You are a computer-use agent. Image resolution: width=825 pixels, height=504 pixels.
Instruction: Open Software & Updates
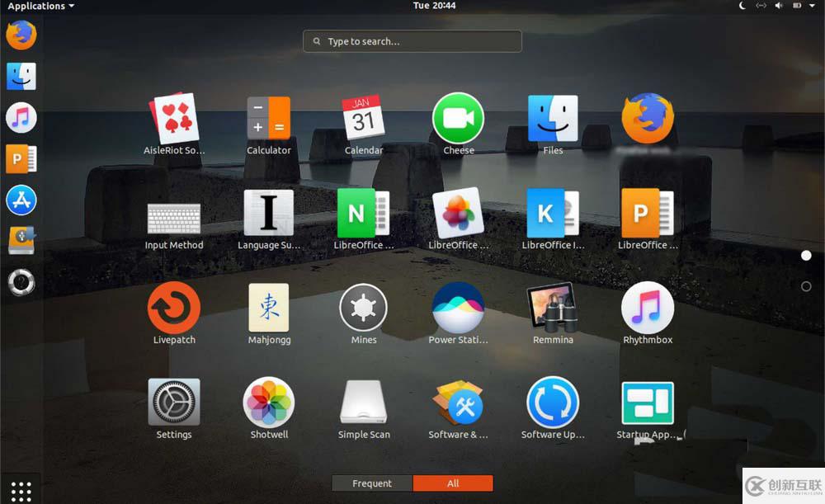(458, 403)
